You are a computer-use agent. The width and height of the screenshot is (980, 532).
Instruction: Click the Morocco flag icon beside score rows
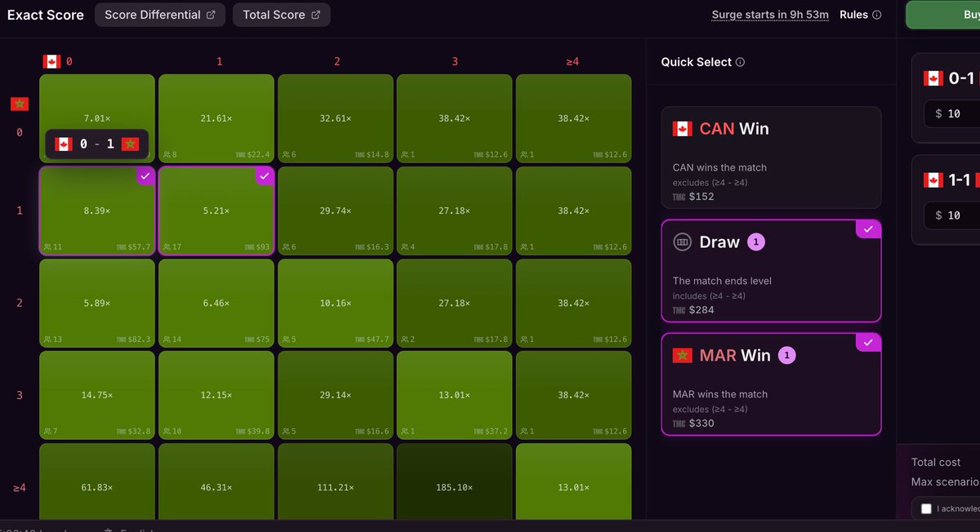[x=20, y=104]
